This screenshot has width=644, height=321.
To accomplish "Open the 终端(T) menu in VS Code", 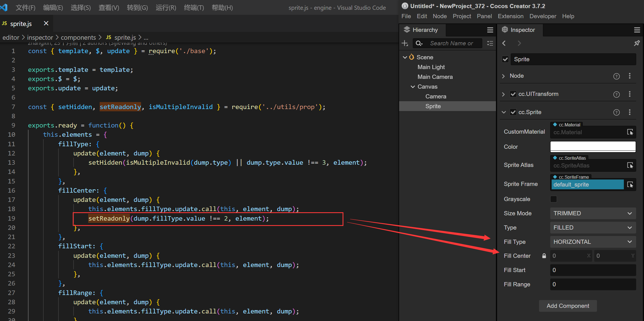I will click(x=194, y=8).
